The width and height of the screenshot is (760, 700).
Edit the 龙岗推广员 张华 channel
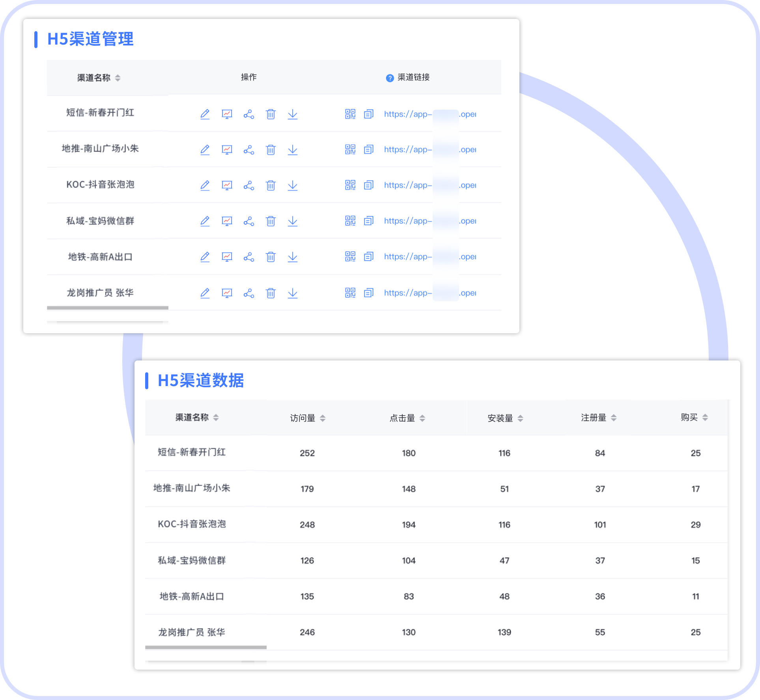pos(205,293)
